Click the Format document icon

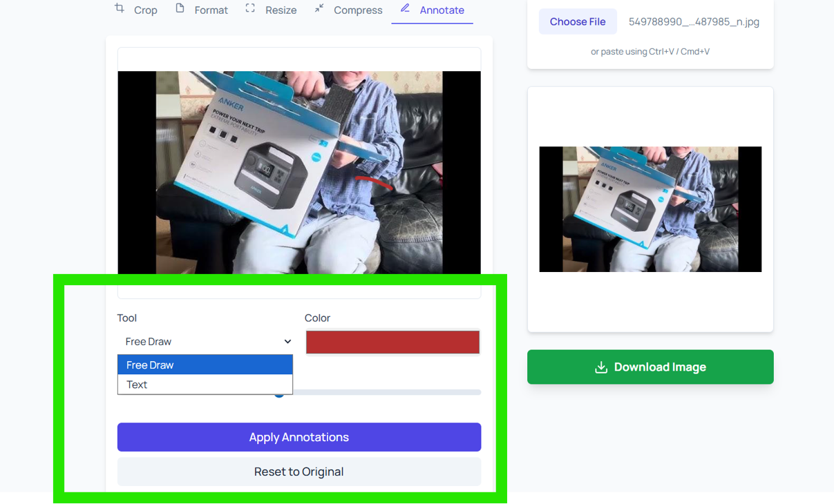click(181, 9)
